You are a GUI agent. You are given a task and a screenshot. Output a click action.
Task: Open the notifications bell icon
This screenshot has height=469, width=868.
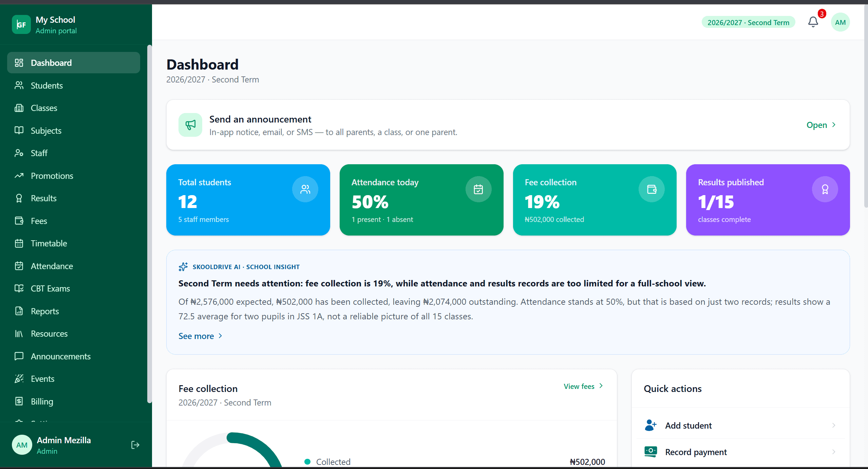(x=813, y=22)
